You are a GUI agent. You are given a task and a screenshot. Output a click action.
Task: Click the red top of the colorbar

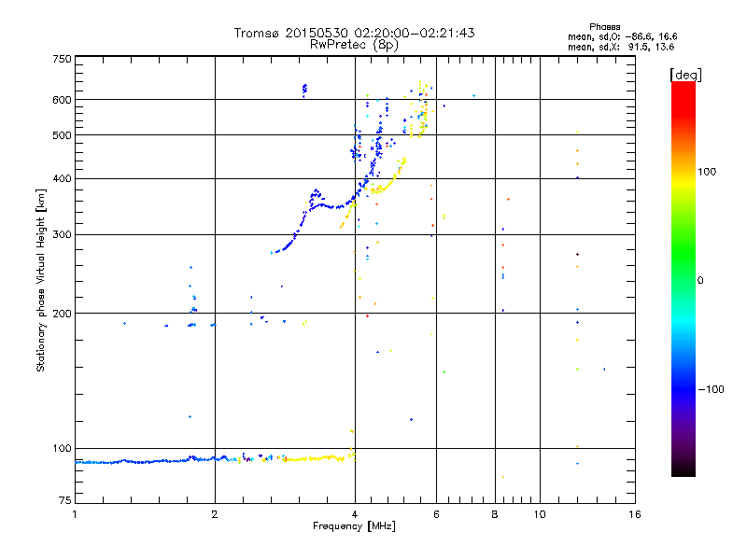[x=683, y=87]
